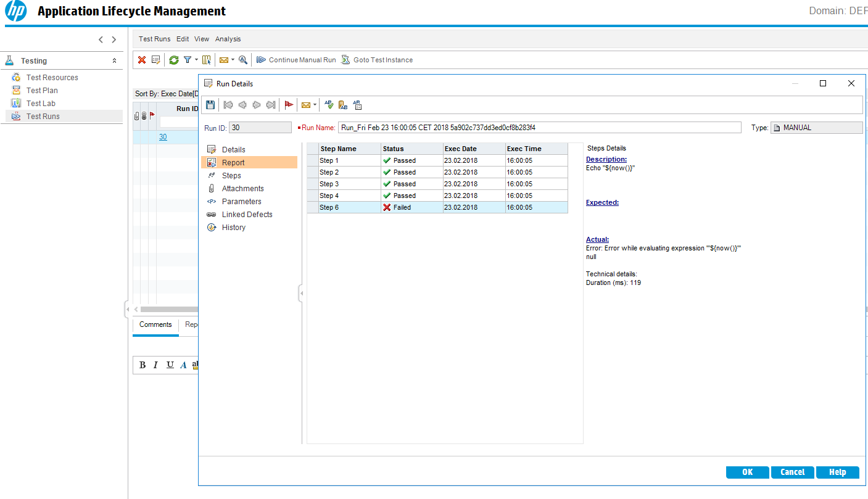Open the Test Plan module

point(42,91)
